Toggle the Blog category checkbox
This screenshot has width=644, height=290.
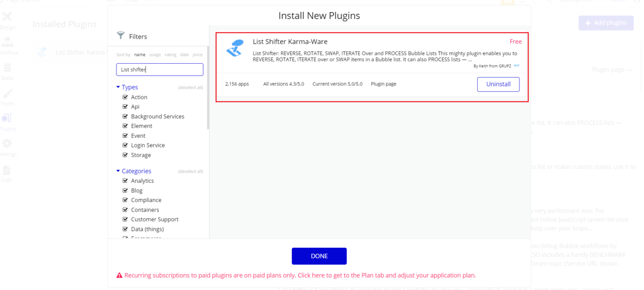click(126, 190)
